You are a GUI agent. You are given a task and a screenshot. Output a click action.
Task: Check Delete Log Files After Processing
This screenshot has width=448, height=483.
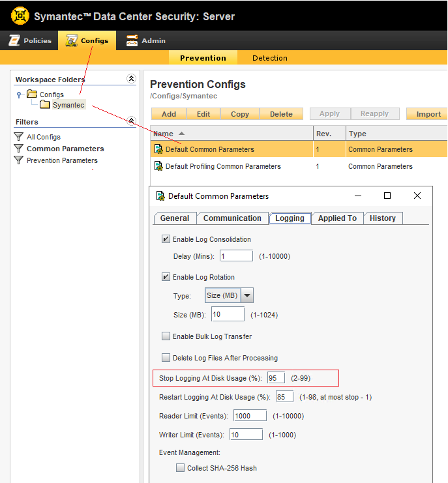tap(166, 358)
